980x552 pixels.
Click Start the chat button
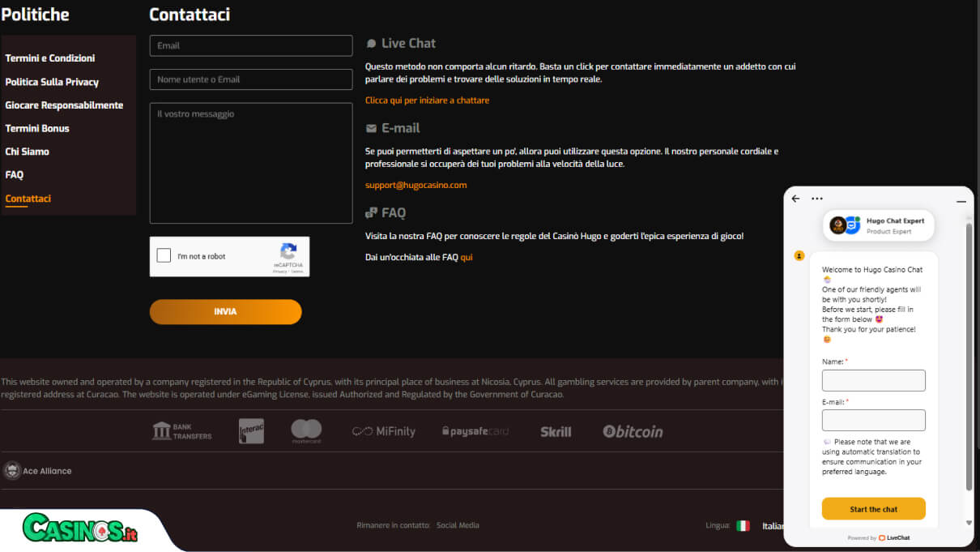(873, 509)
